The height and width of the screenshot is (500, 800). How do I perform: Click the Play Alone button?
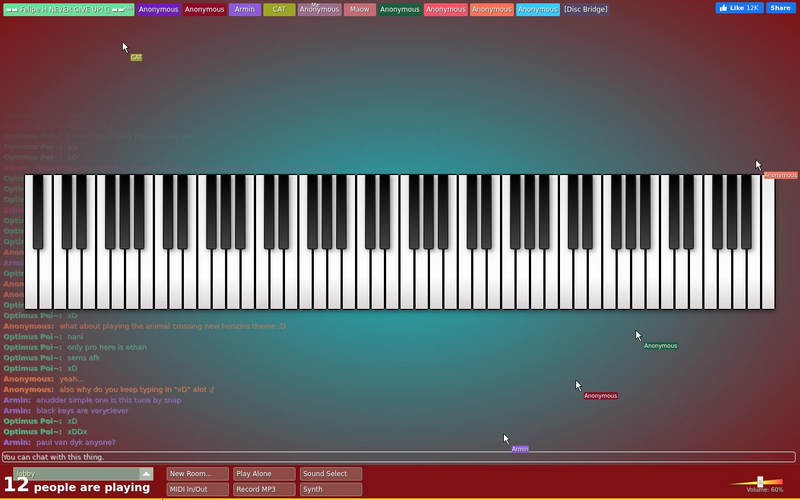[264, 474]
